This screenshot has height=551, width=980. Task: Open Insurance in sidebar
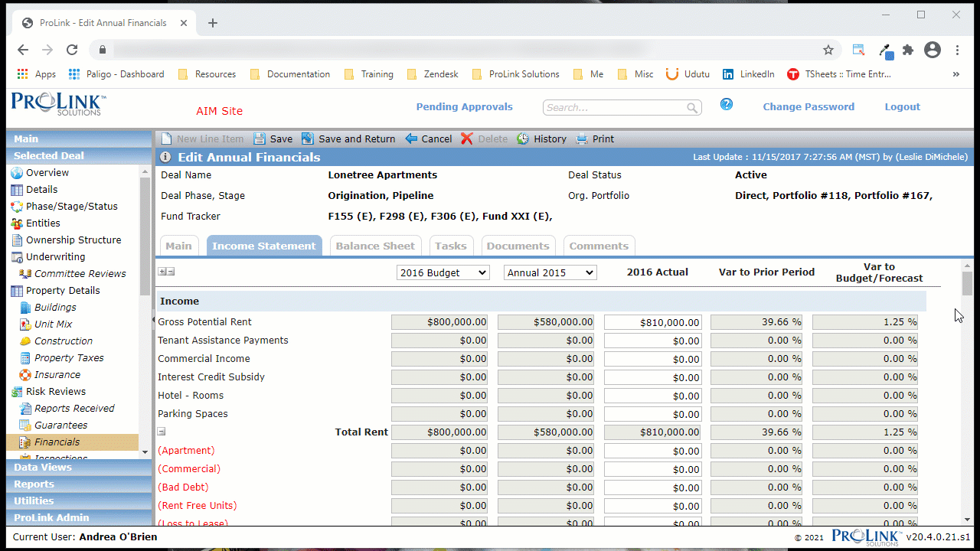coord(57,375)
